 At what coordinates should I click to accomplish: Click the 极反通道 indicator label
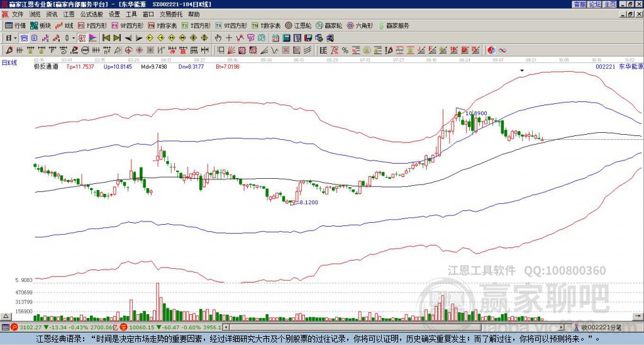click(x=47, y=66)
